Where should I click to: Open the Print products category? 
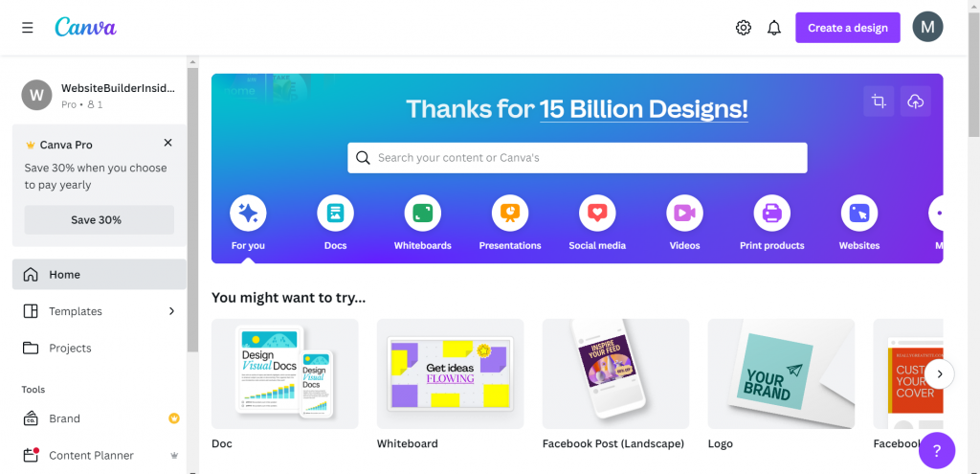tap(772, 214)
